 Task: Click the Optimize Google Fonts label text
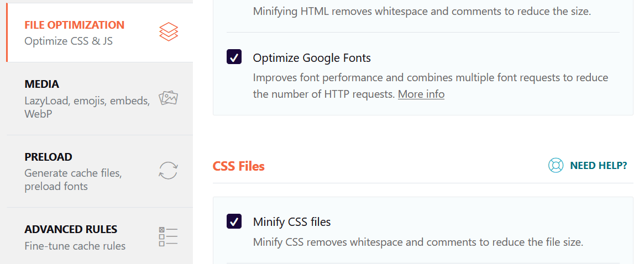coord(312,58)
